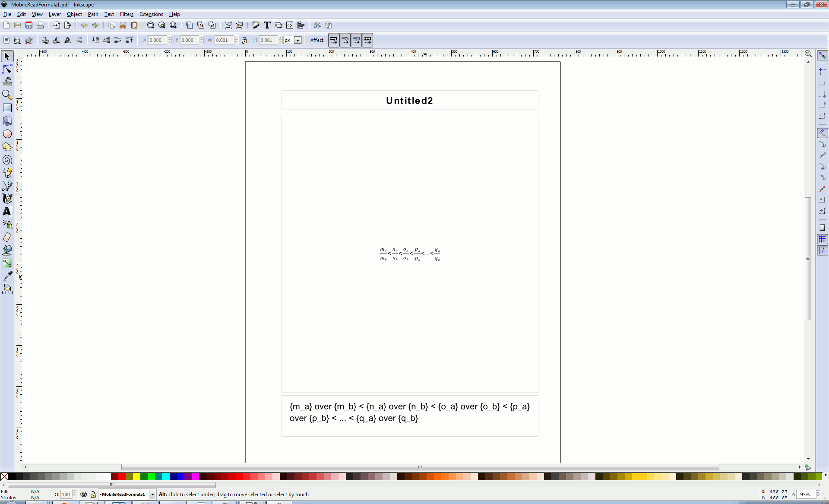Viewport: 829px width, 504px height.
Task: Open the color palette menu arrow
Action: click(x=825, y=475)
